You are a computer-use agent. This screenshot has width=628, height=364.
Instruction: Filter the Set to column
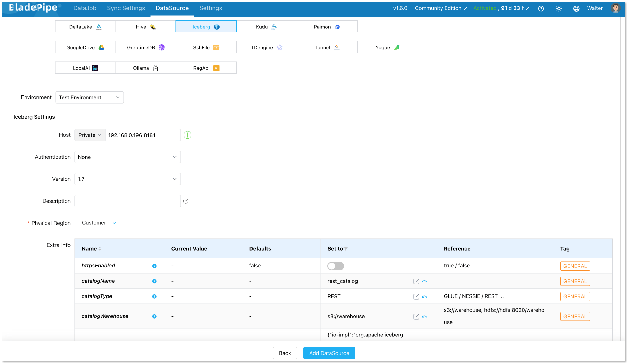pos(346,249)
